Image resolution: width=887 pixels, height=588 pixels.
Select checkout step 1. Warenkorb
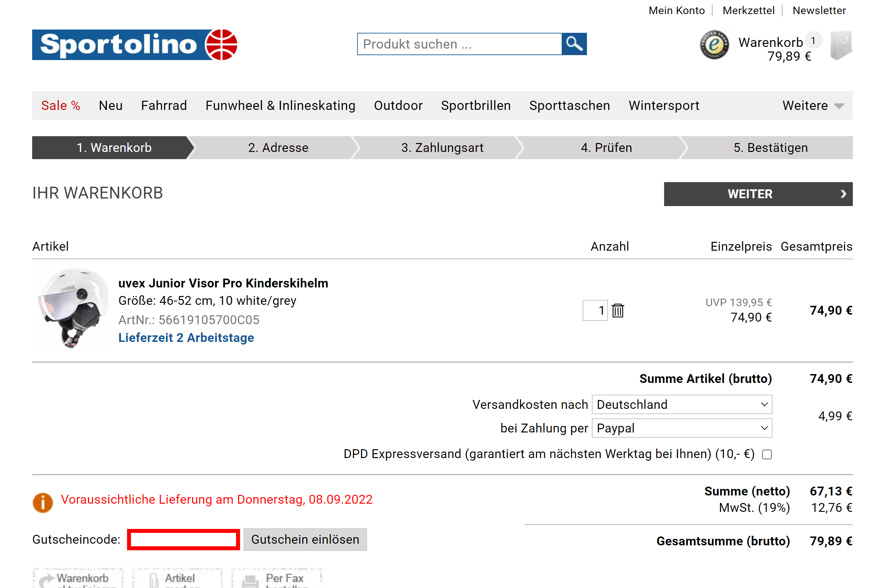point(114,147)
